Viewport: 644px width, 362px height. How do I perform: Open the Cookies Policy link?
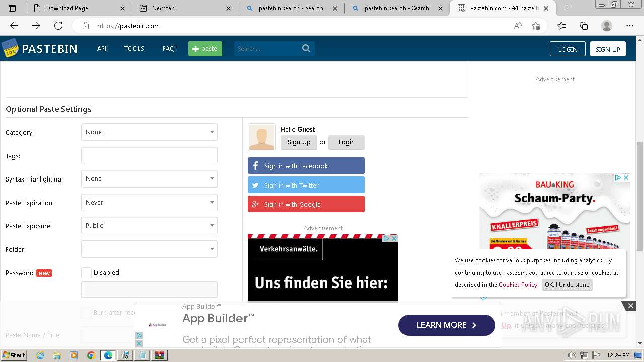pos(518,285)
